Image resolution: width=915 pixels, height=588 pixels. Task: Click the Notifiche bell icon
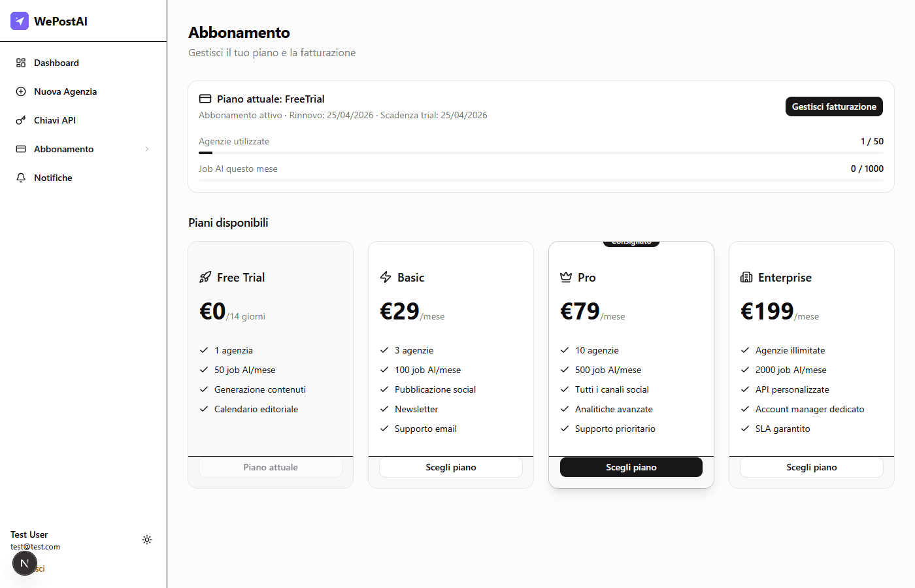[21, 178]
